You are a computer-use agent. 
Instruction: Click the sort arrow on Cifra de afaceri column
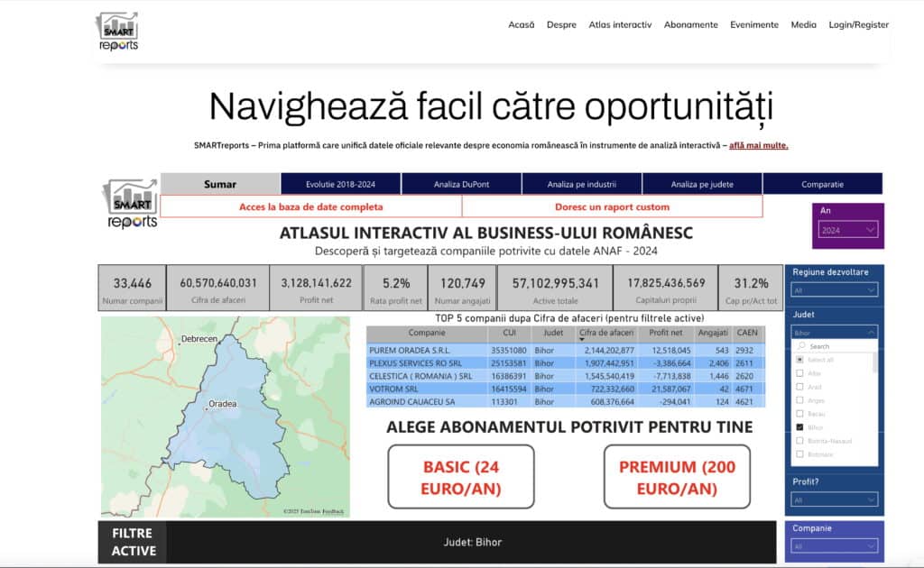pyautogui.click(x=582, y=340)
